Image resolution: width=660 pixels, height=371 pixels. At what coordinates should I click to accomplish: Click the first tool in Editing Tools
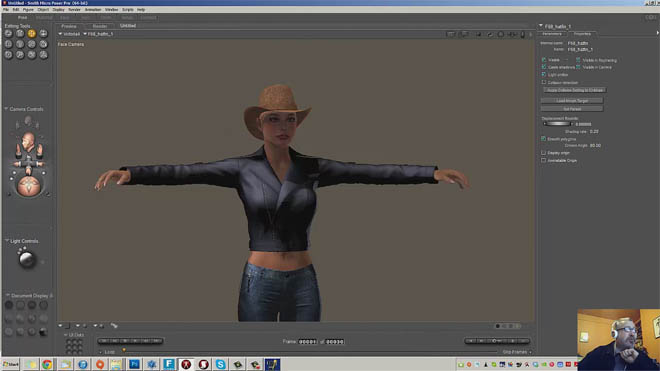pos(8,33)
